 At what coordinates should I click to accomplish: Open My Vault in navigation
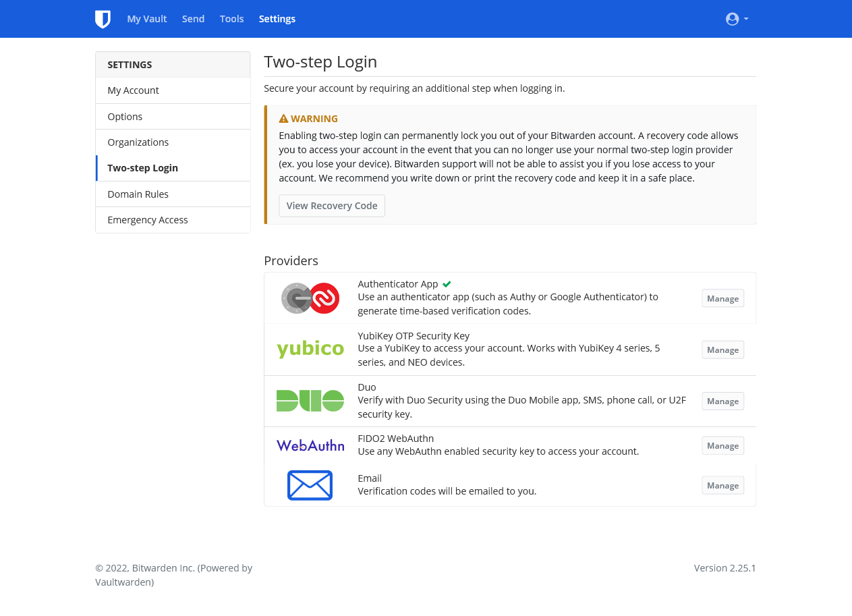click(x=147, y=19)
